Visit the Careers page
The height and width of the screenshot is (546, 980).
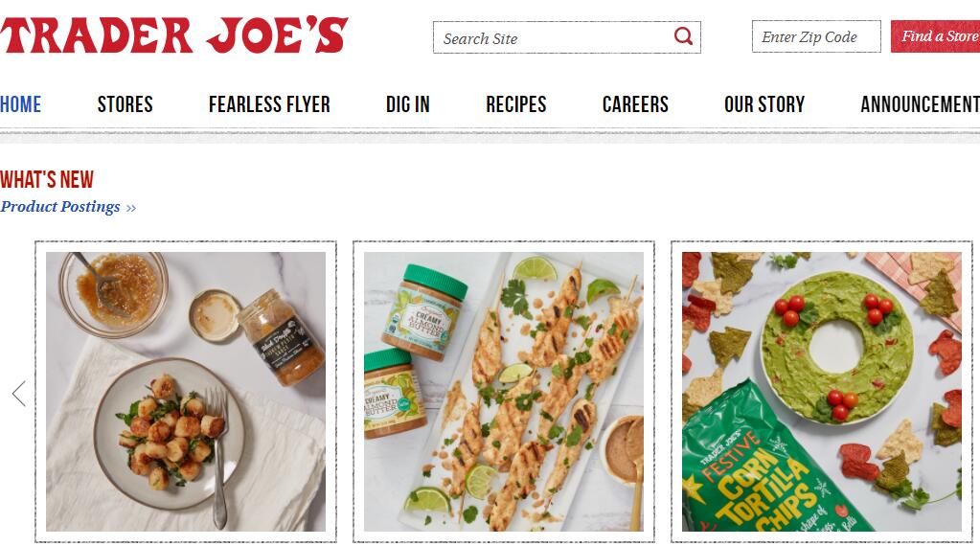click(x=635, y=104)
